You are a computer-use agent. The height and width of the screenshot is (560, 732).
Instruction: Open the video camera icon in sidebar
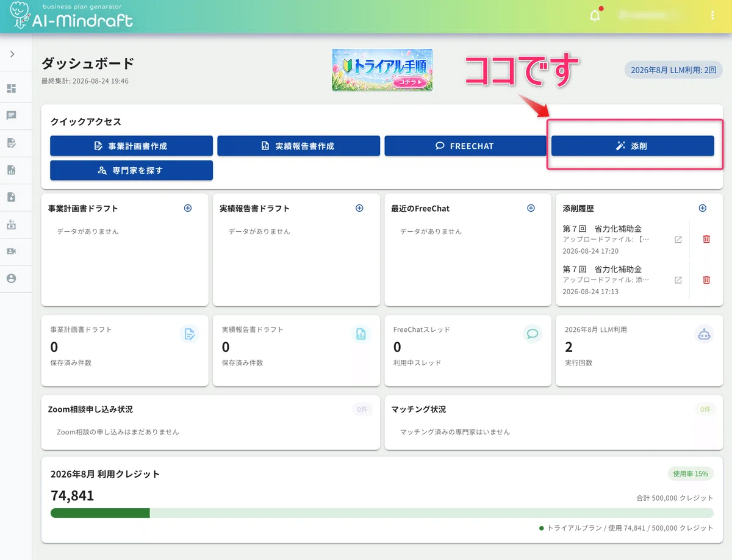(x=12, y=251)
